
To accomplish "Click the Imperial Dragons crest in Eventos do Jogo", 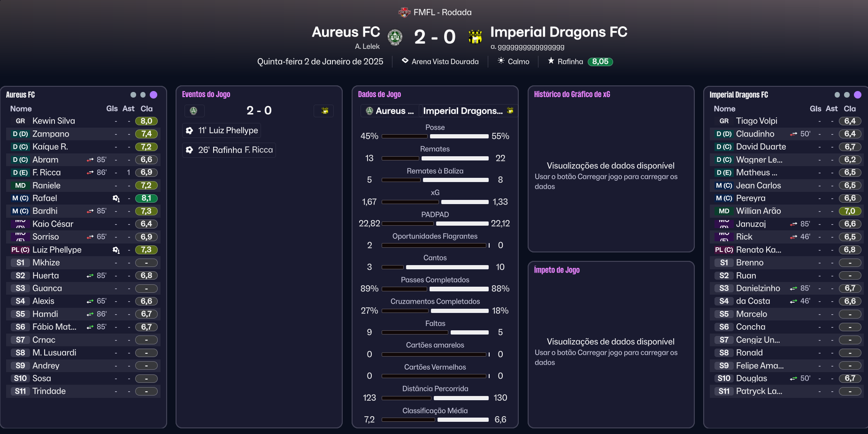I will (324, 111).
